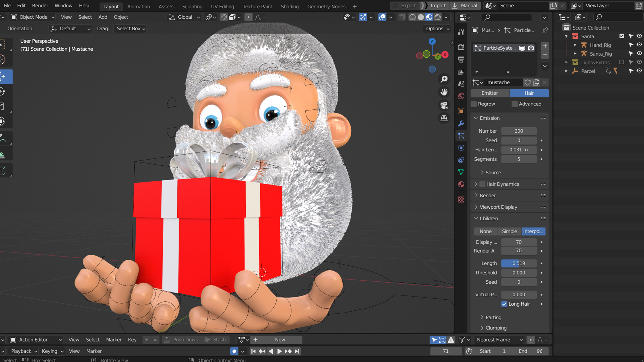Pin the properties editor context

coord(545,30)
